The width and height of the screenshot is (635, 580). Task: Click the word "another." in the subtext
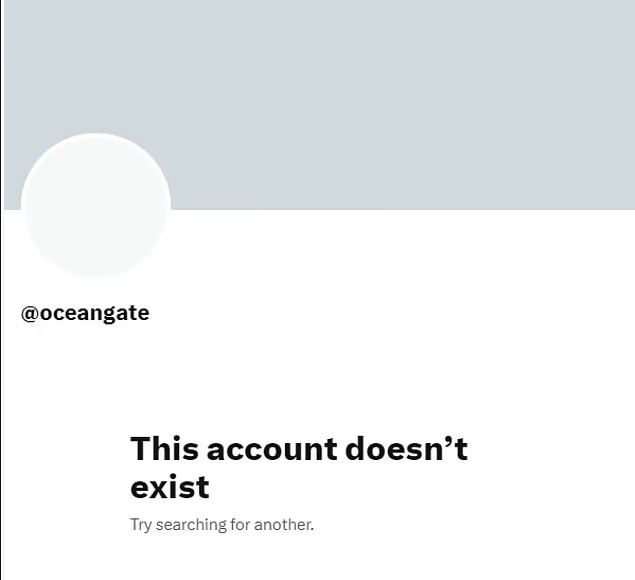[284, 525]
